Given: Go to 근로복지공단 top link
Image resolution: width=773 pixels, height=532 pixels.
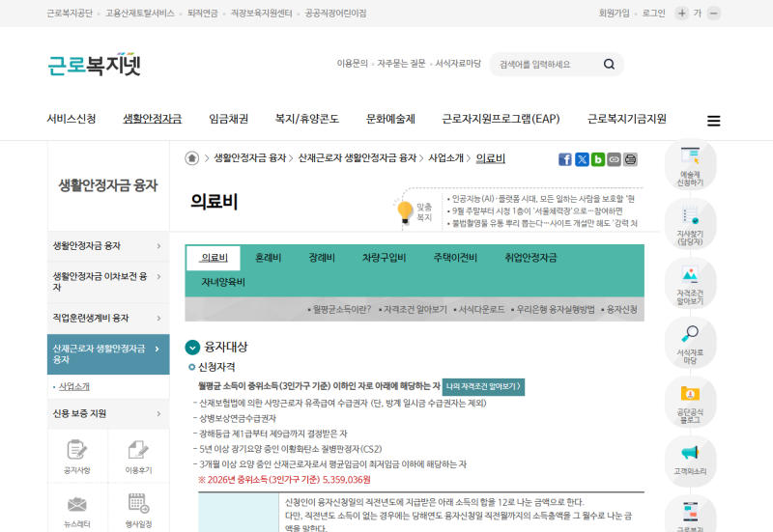Looking at the screenshot, I should coord(70,14).
